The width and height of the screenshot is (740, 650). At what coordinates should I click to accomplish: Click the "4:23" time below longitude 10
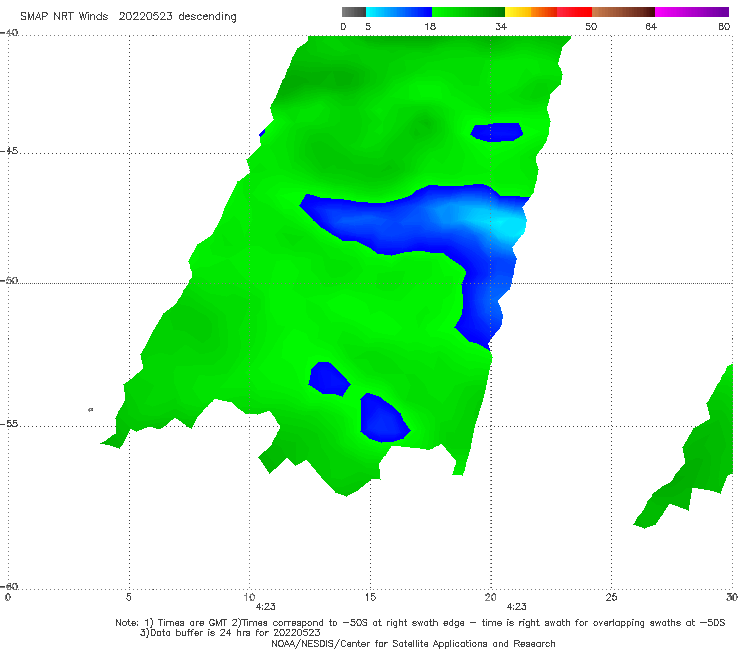click(x=266, y=607)
